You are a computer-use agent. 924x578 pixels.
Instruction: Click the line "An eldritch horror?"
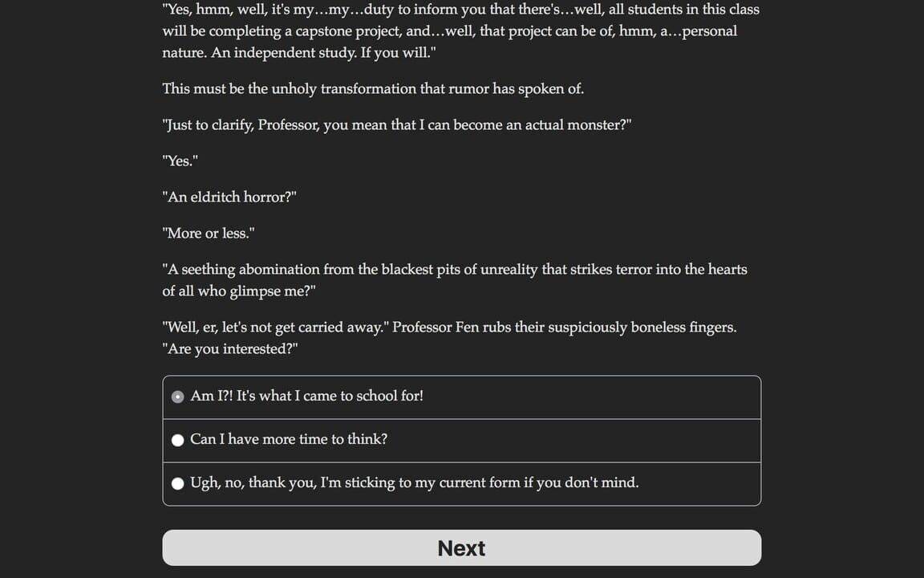click(229, 197)
